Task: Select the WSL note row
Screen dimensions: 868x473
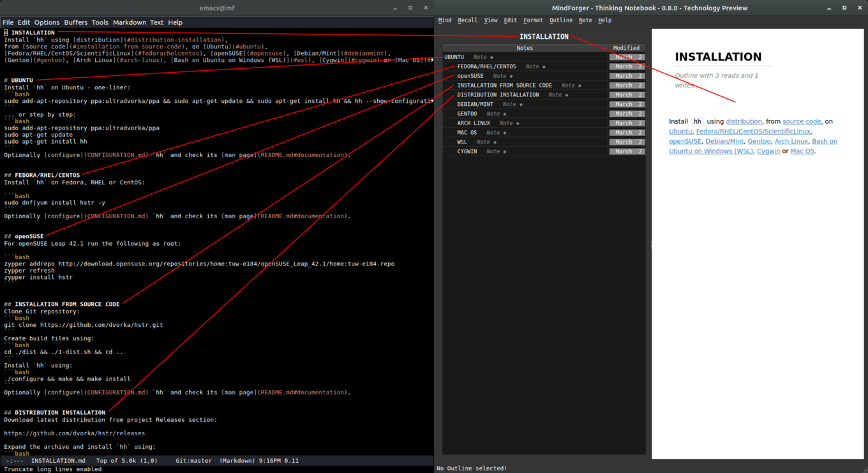Action: pos(525,142)
